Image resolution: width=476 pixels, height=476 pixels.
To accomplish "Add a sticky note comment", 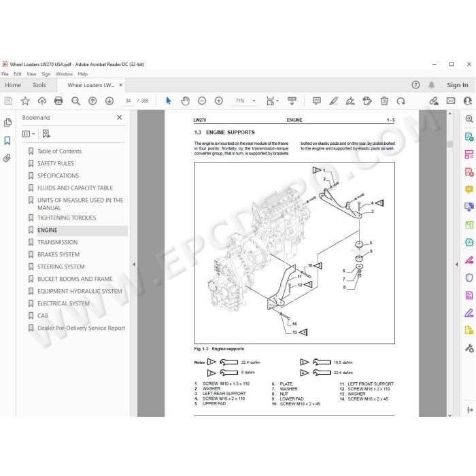I will click(317, 101).
